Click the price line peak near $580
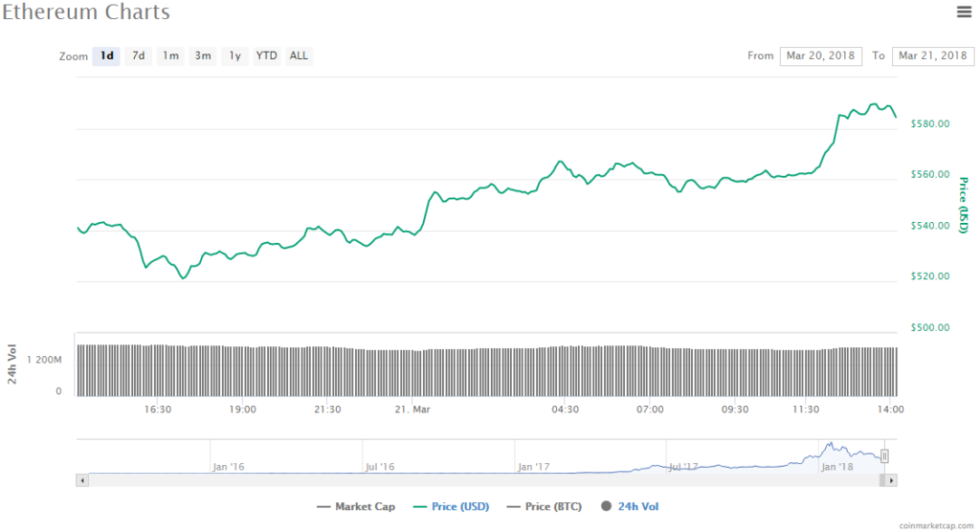The height and width of the screenshot is (532, 980). (873, 104)
